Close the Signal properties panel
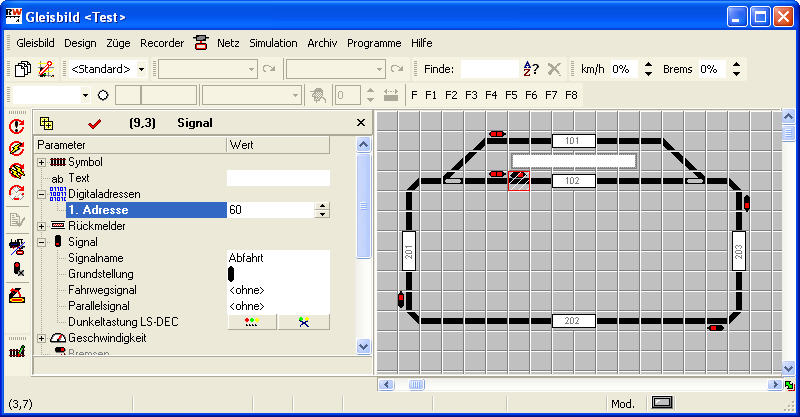The height and width of the screenshot is (417, 800). click(x=361, y=122)
